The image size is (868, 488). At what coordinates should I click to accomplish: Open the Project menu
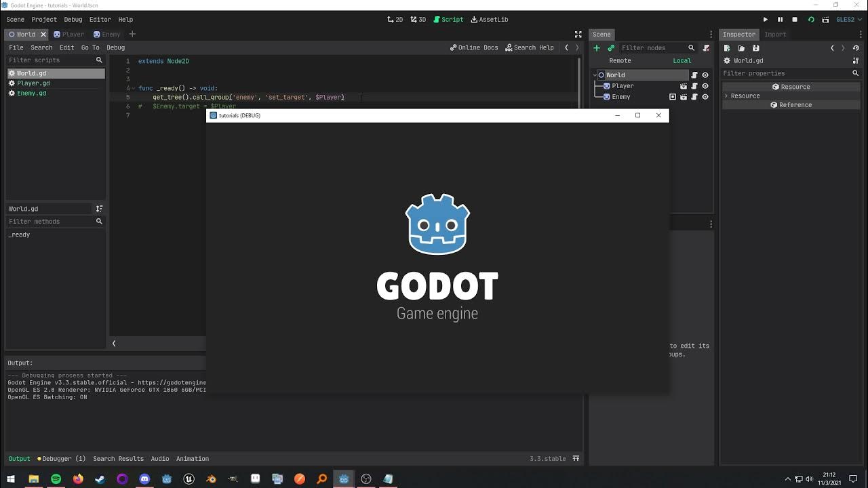click(44, 20)
